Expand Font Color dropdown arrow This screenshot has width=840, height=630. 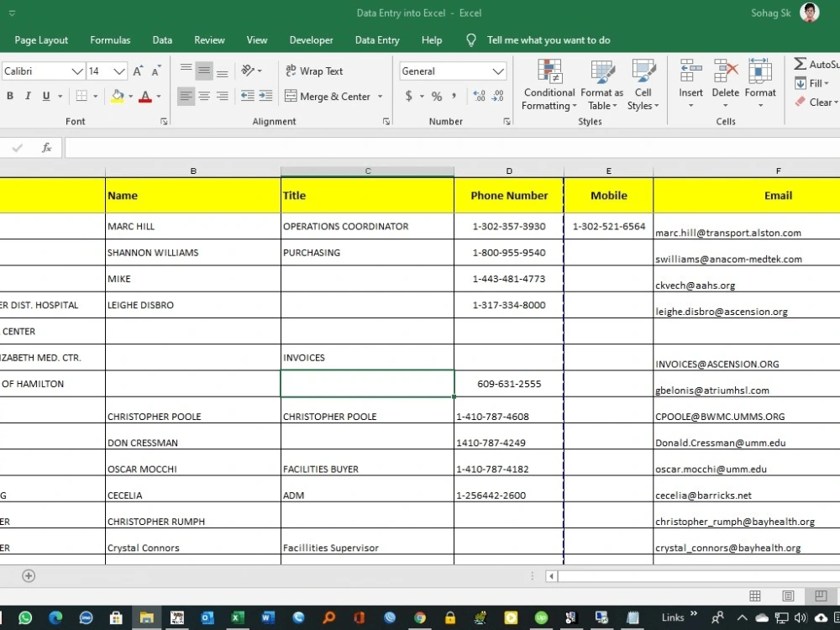click(x=159, y=97)
